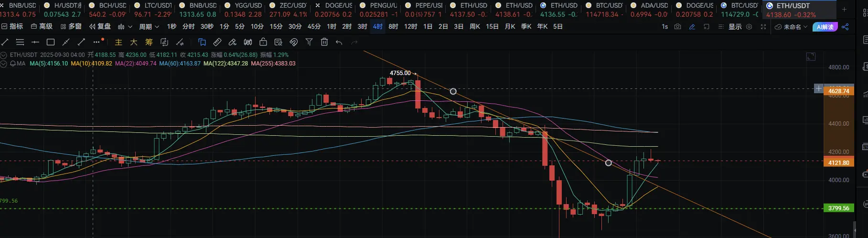868x238 pixels.
Task: Click the MA(60):4163.87 indicator value
Action: click(180, 63)
